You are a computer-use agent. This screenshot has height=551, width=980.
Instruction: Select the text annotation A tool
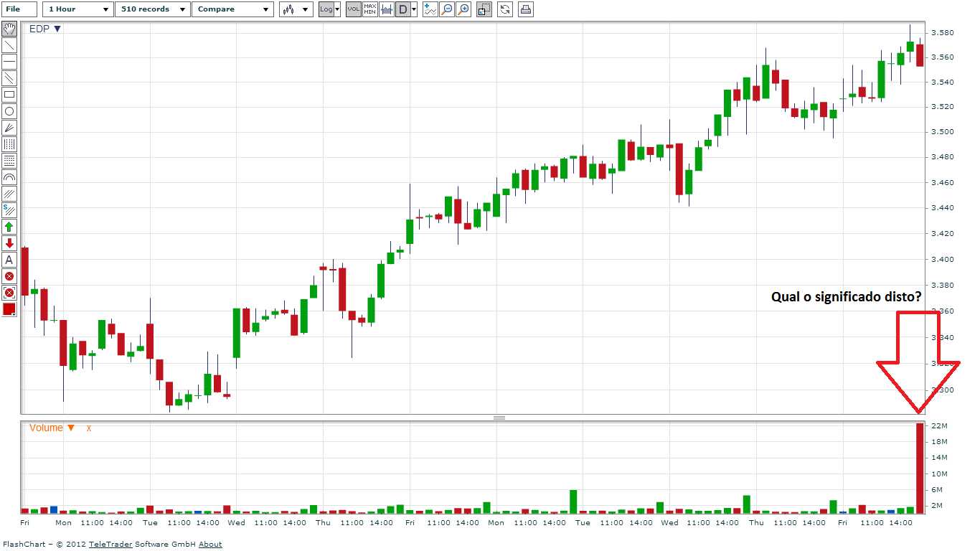click(9, 260)
